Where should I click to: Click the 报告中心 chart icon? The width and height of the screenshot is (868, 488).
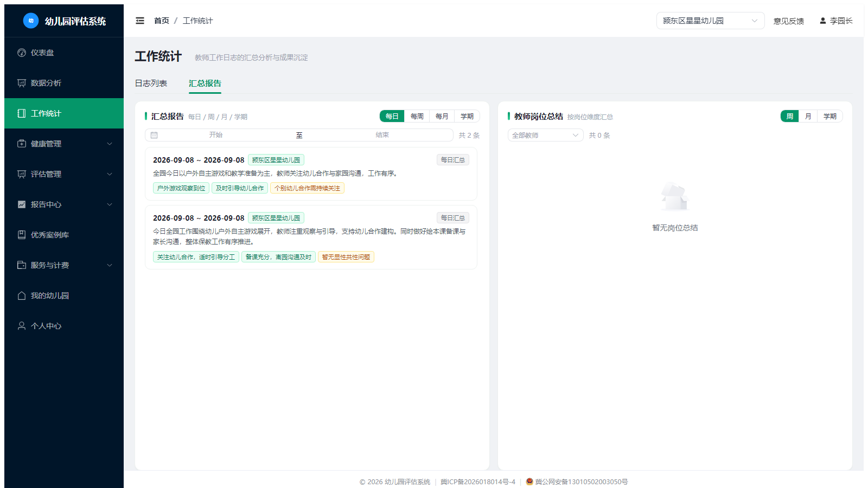(22, 204)
